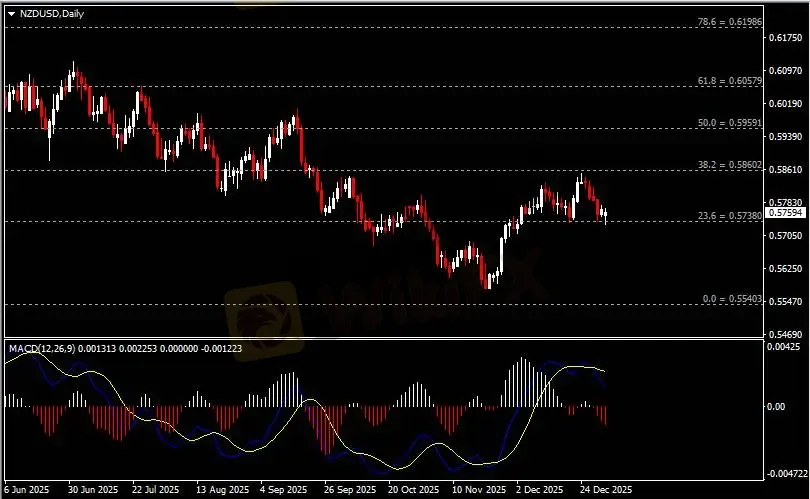This screenshot has width=810, height=499.
Task: Click the 26 Sep 2025 date label
Action: click(350, 489)
